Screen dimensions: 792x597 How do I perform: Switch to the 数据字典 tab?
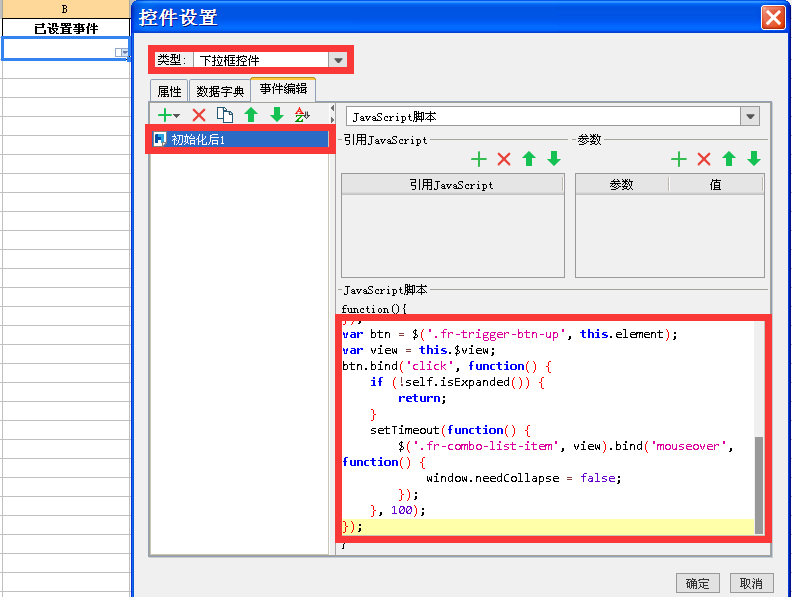(220, 91)
